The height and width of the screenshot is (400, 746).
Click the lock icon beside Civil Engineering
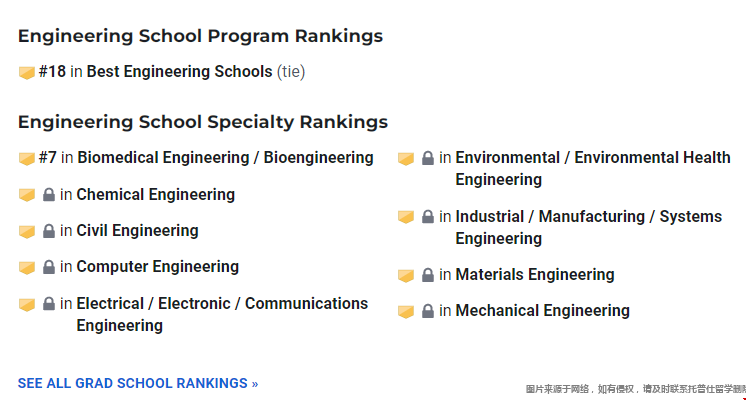point(49,231)
